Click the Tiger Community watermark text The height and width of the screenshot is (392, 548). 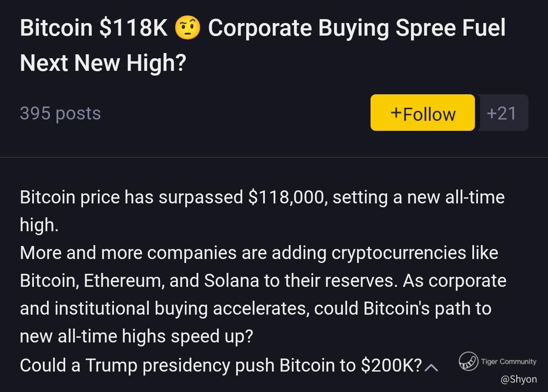click(508, 362)
